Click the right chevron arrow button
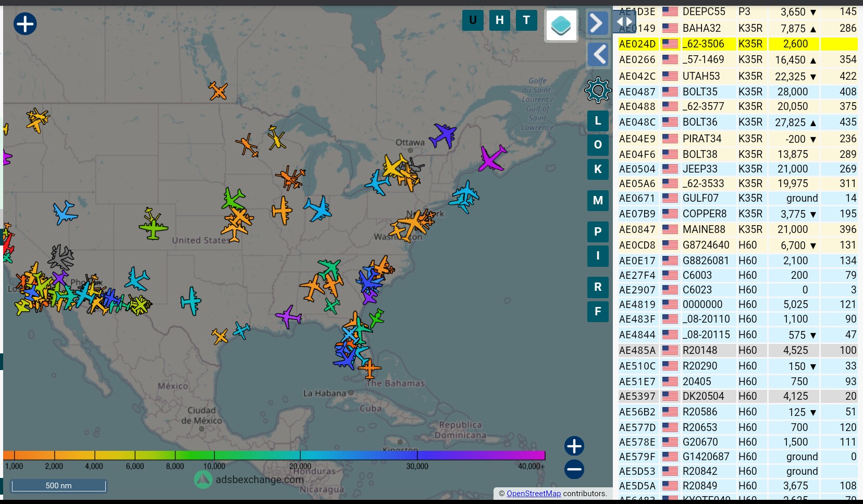The image size is (863, 504). [598, 23]
